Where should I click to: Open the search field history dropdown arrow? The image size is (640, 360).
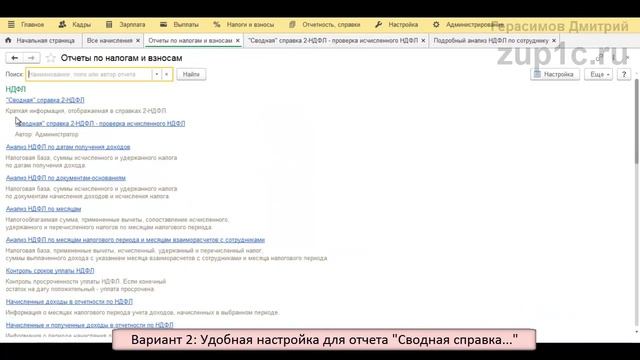click(x=156, y=74)
